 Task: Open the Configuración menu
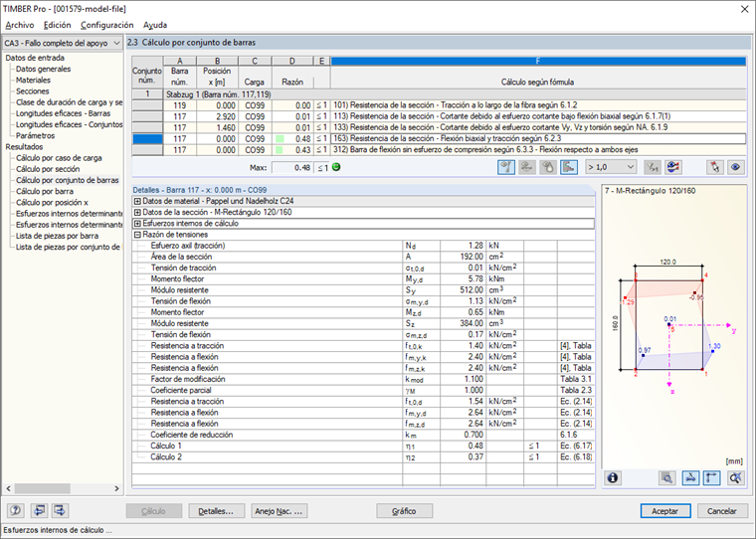(107, 25)
